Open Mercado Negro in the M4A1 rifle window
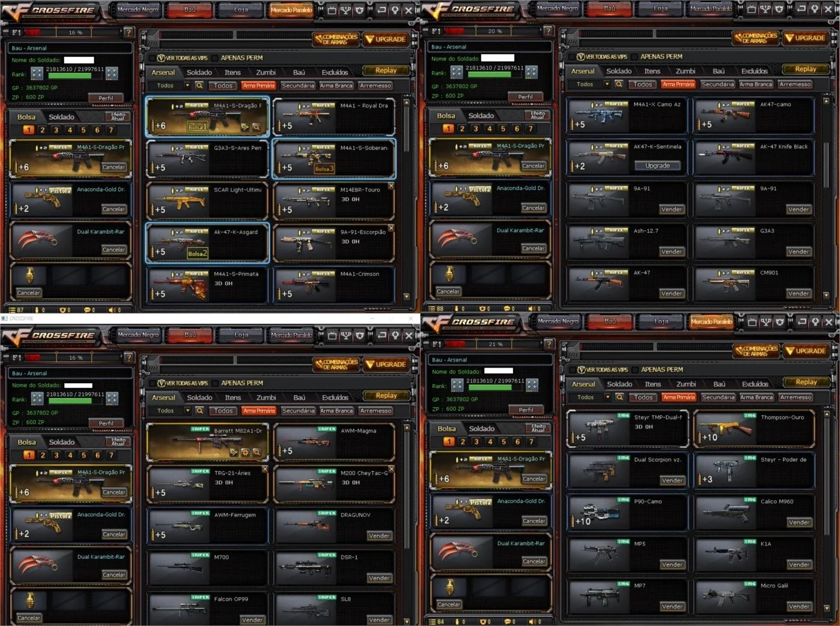 click(137, 10)
